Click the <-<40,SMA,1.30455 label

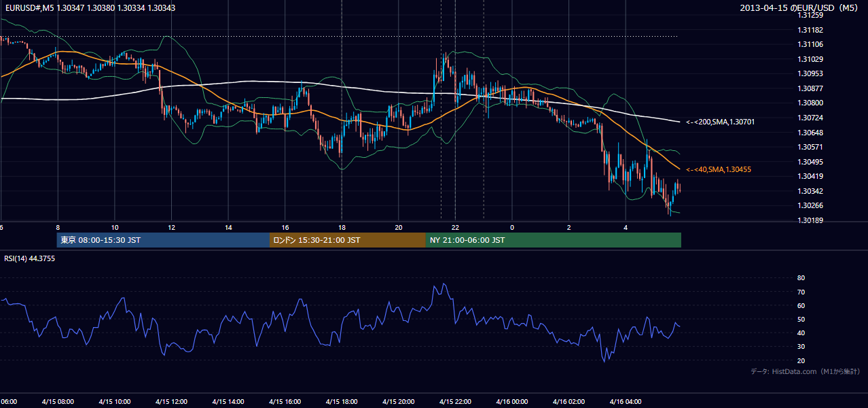pyautogui.click(x=718, y=169)
